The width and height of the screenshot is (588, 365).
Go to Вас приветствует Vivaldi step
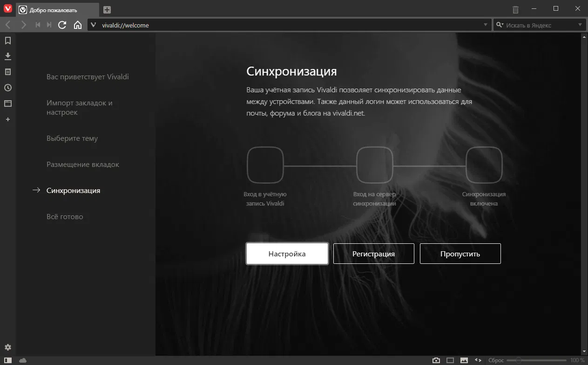88,77
